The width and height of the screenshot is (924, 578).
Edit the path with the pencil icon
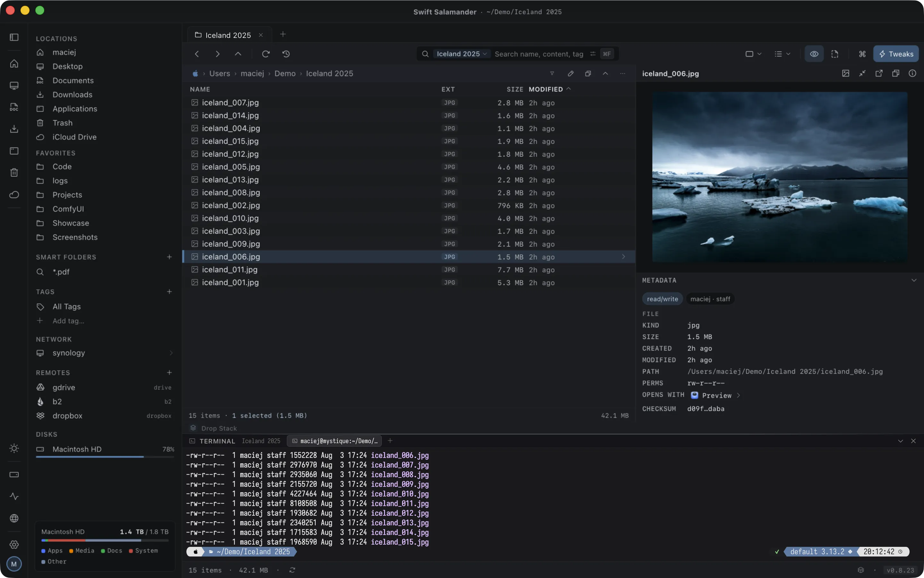coord(570,74)
